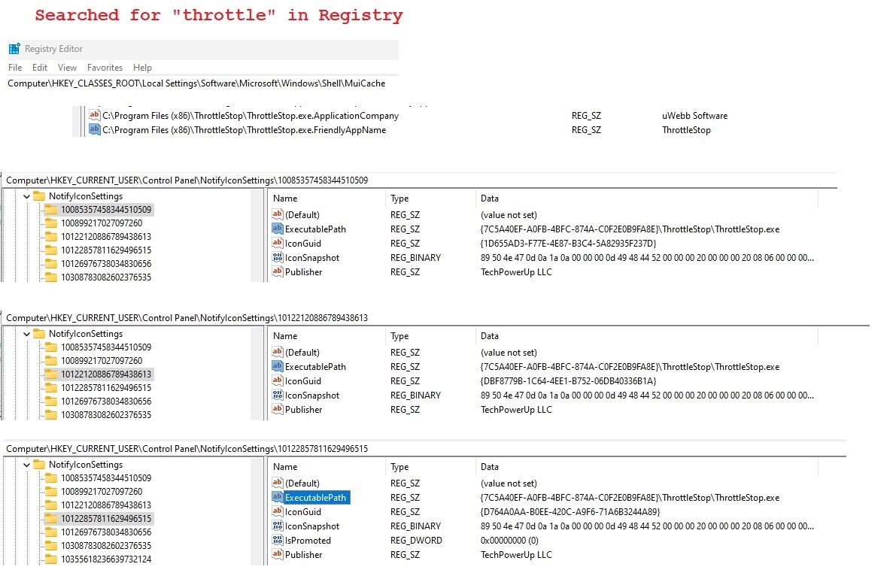The height and width of the screenshot is (588, 896).
Task: Open the Favorites menu
Action: tap(105, 68)
